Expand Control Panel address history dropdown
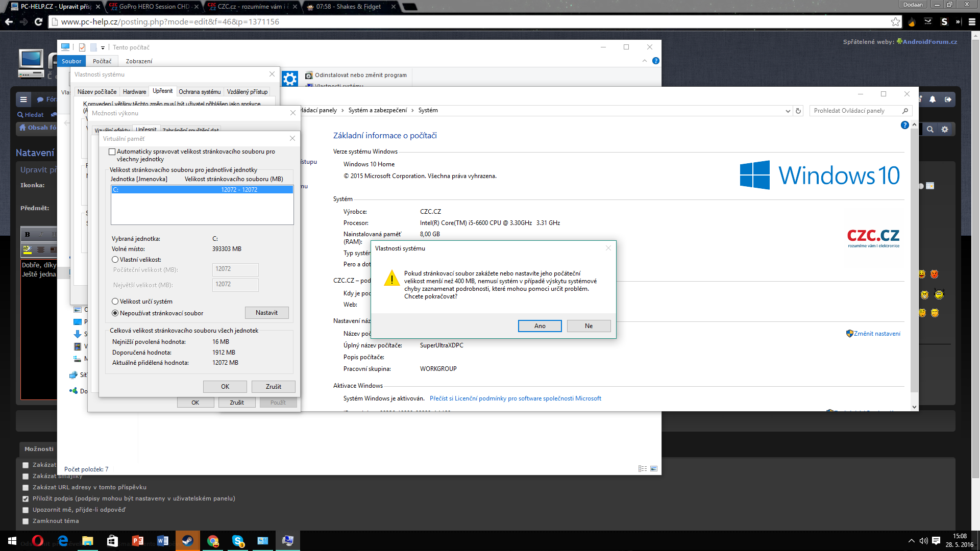 788,111
